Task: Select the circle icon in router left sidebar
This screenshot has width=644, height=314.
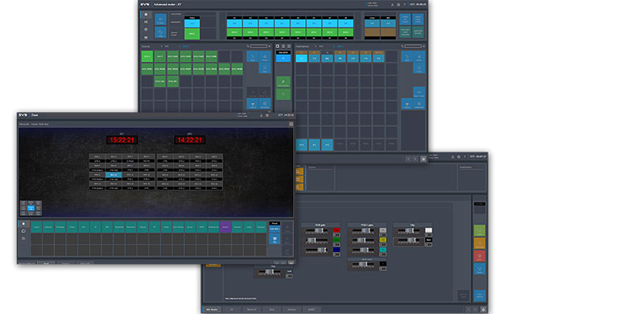Action: [x=146, y=30]
